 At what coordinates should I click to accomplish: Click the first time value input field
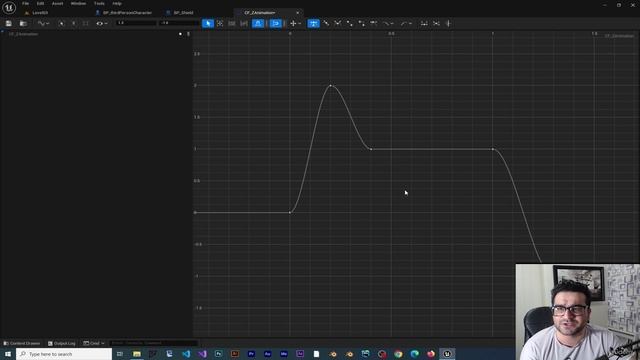tap(136, 23)
